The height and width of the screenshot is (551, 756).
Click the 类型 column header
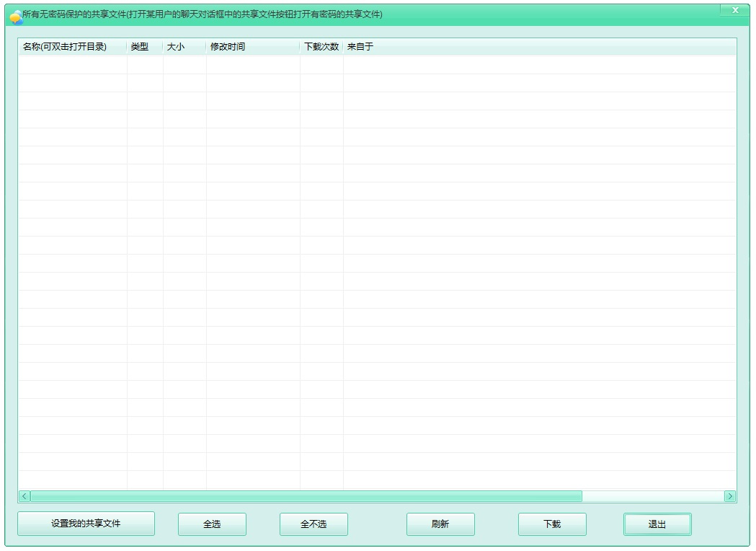143,45
